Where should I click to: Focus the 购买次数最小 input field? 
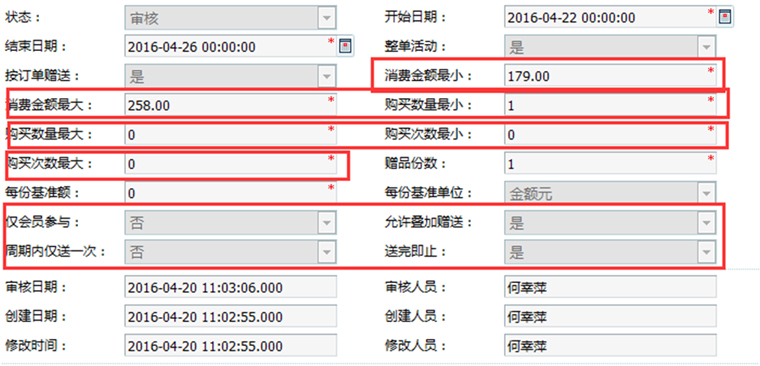[610, 135]
